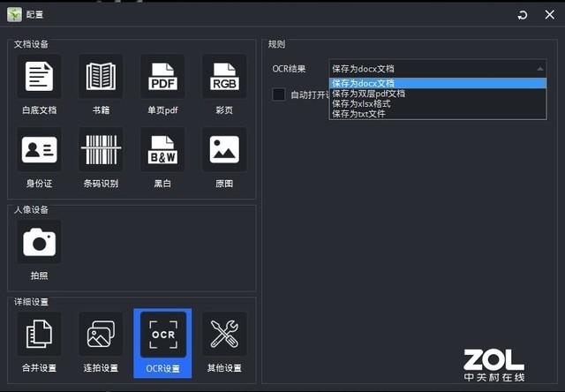This screenshot has width=565, height=392.
Task: Click the 拍照 camera icon
Action: coord(39,242)
